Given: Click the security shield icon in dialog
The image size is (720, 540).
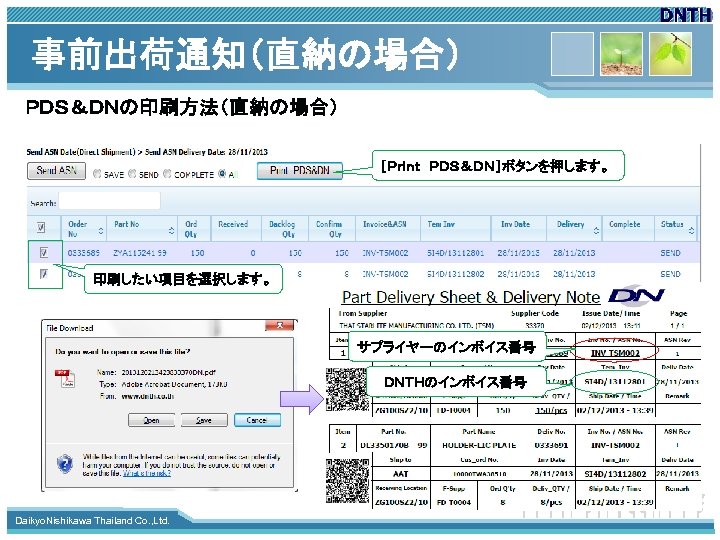Looking at the screenshot, I should 65,463.
